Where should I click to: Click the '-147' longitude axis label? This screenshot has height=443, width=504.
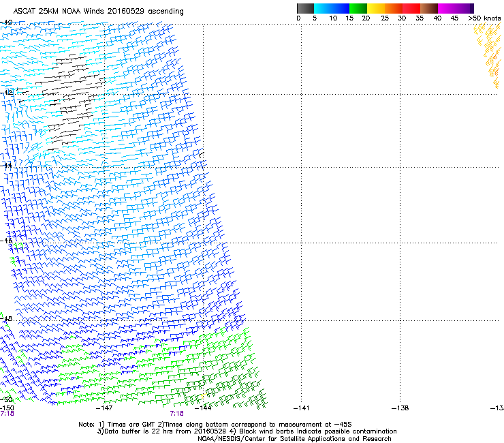(x=104, y=408)
